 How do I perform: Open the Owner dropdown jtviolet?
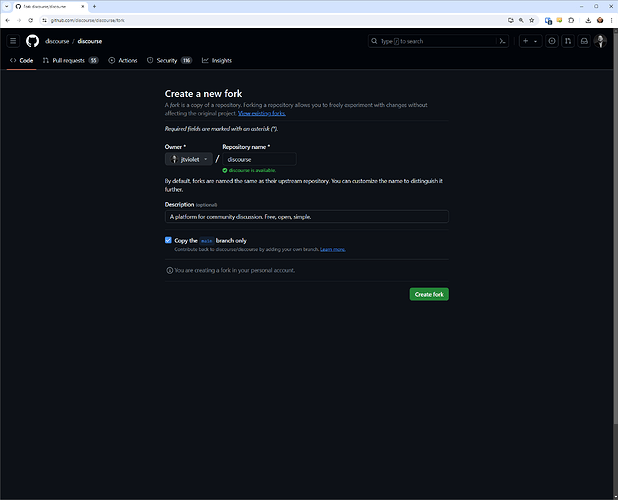(189, 159)
